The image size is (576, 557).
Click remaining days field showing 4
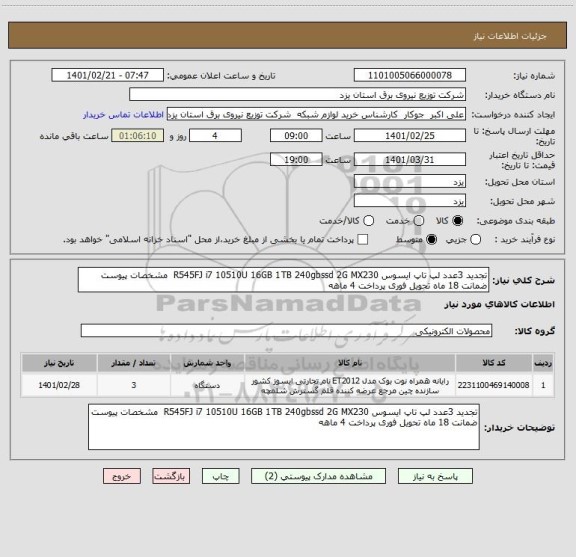coord(215,136)
